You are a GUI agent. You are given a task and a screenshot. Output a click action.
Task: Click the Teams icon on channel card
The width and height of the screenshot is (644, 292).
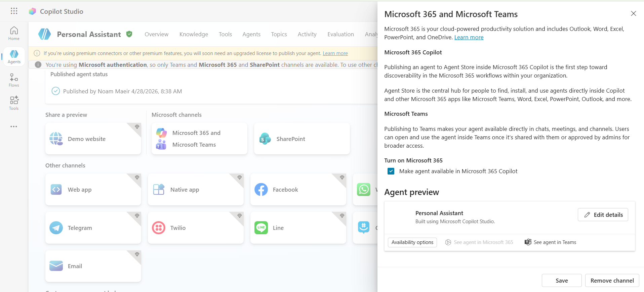pos(161,145)
